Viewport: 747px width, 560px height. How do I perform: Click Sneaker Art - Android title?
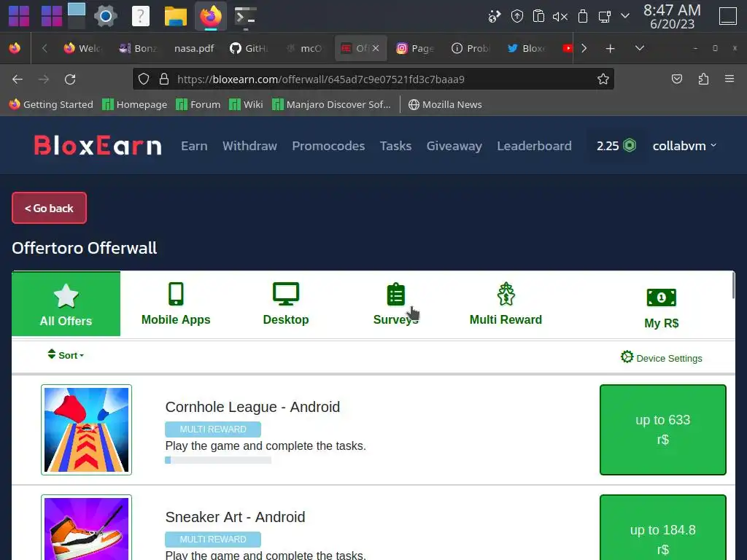point(235,517)
